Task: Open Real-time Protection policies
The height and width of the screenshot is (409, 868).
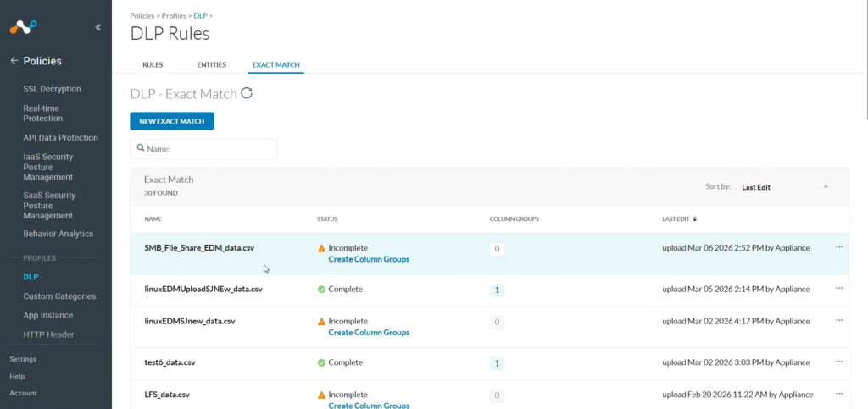Action: [43, 113]
